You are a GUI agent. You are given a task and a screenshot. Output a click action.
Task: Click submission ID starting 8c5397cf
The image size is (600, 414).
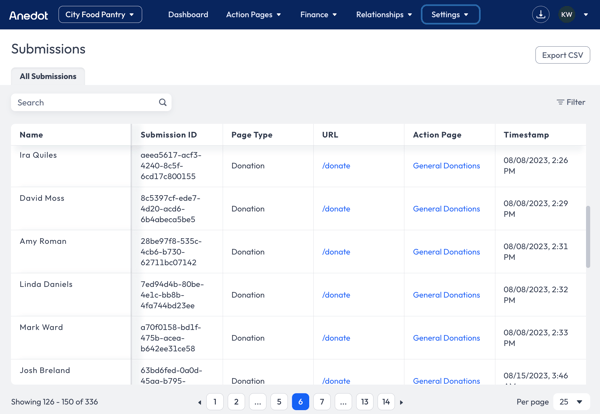(x=170, y=209)
